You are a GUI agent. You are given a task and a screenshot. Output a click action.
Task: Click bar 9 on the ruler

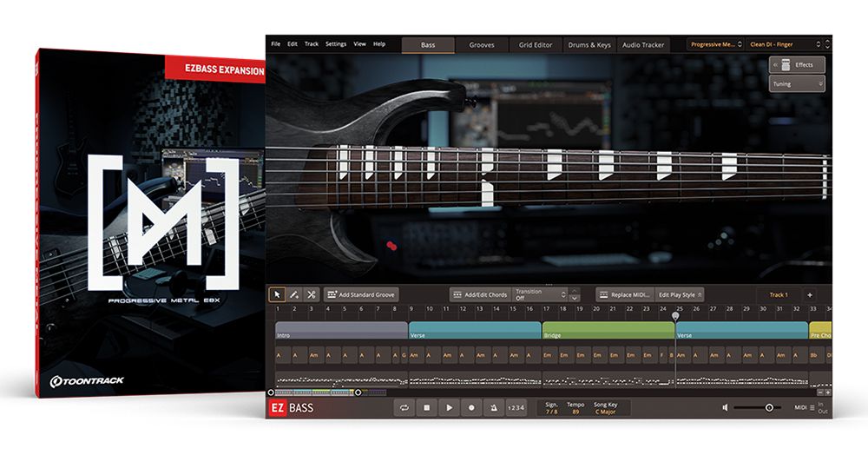(x=411, y=309)
